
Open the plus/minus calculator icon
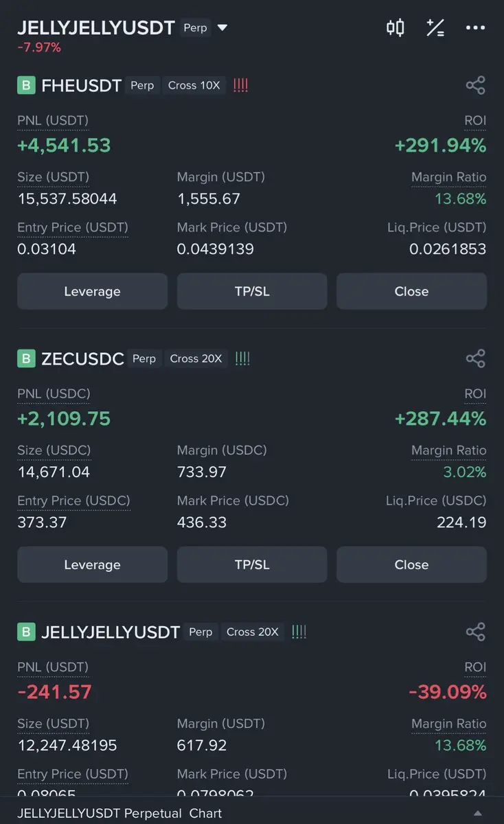point(435,28)
